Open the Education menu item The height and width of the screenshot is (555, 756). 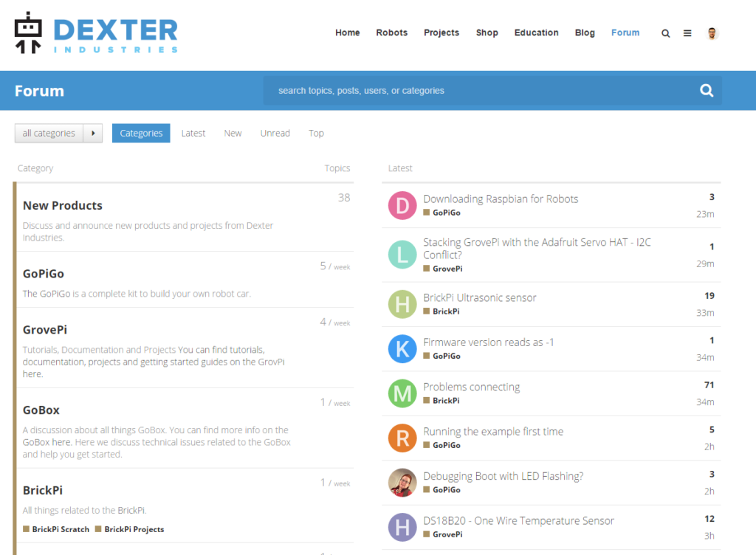point(536,33)
